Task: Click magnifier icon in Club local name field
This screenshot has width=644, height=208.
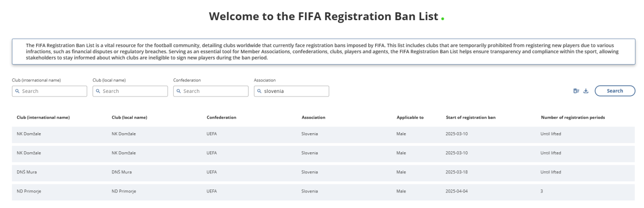Action: click(98, 91)
